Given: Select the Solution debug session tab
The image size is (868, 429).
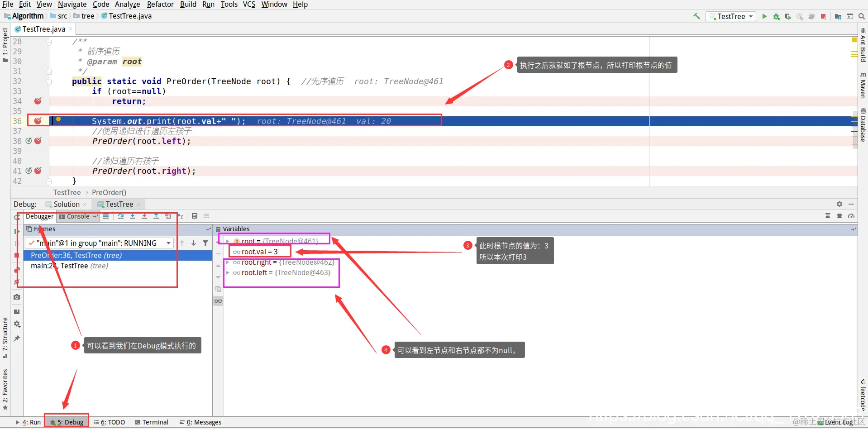Looking at the screenshot, I should (67, 204).
